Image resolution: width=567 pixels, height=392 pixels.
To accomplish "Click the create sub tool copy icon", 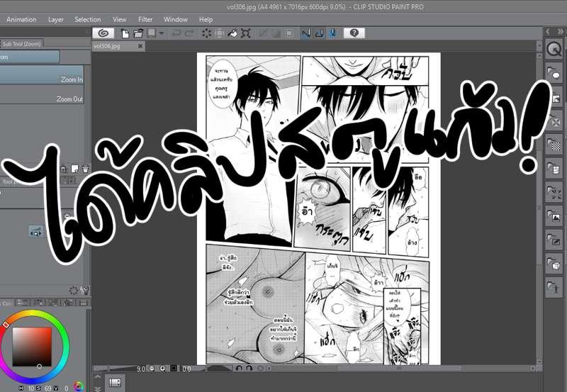I will (x=75, y=169).
